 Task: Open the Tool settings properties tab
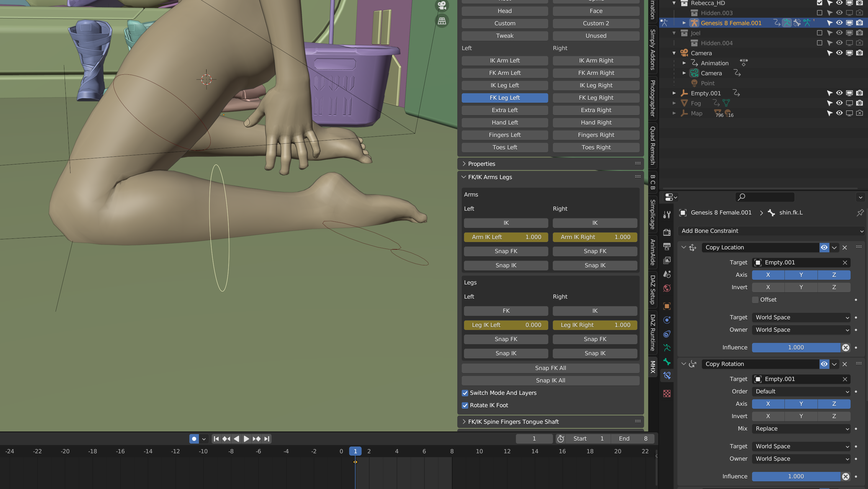click(x=667, y=214)
